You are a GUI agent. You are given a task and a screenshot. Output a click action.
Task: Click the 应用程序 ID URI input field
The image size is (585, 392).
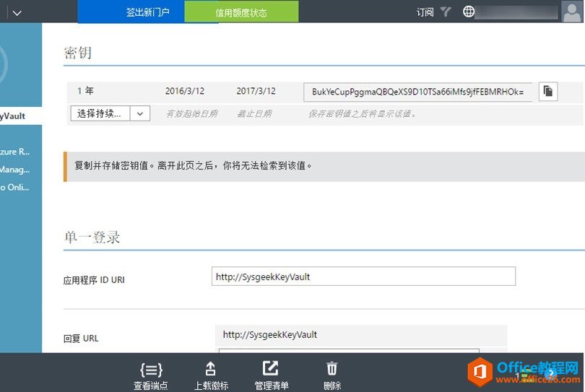point(363,276)
